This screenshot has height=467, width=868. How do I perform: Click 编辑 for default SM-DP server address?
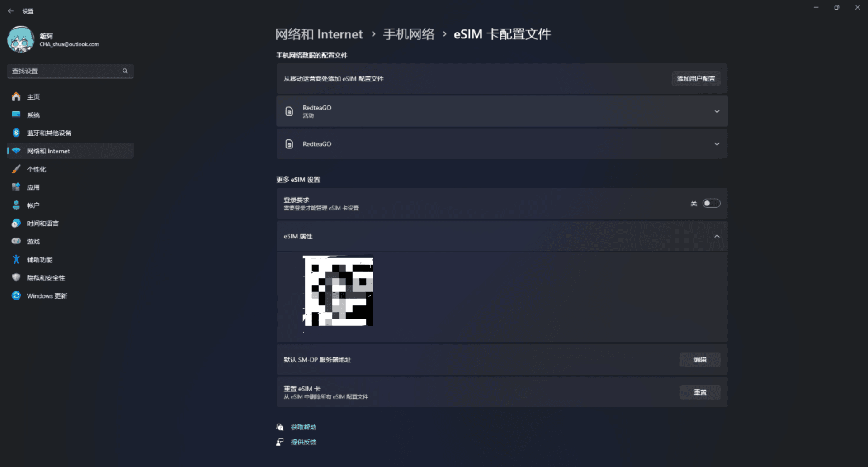(700, 360)
